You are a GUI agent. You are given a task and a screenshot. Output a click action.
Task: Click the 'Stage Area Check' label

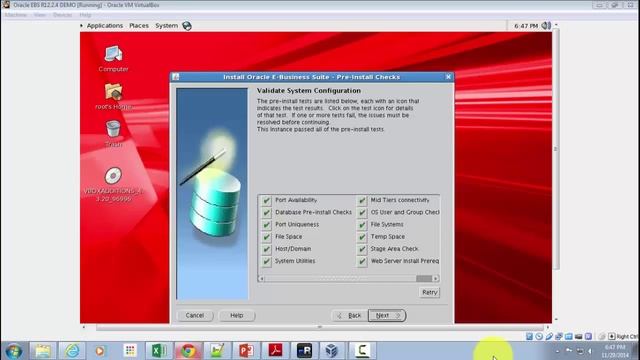pos(394,249)
